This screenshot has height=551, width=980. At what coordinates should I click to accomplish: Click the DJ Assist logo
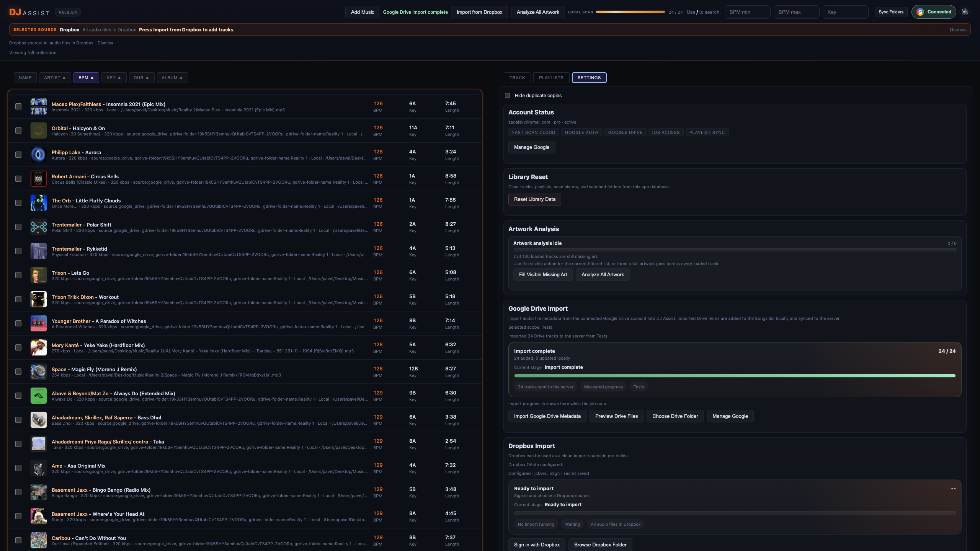tap(29, 12)
